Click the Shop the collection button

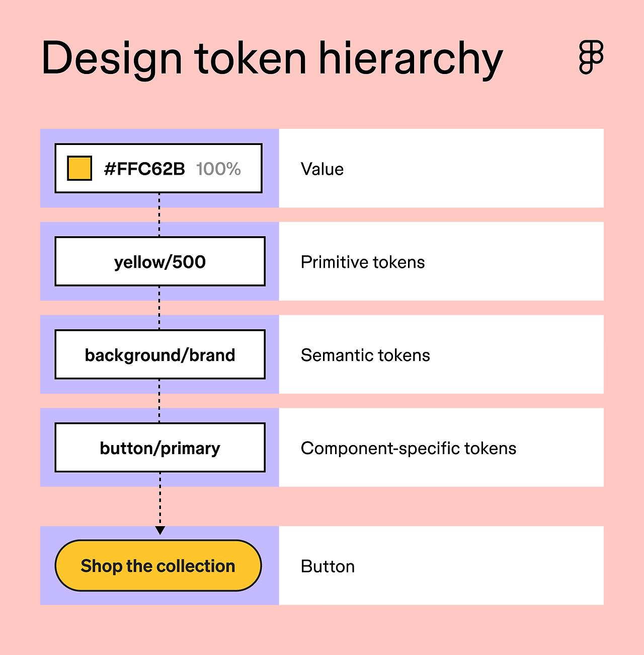158,565
